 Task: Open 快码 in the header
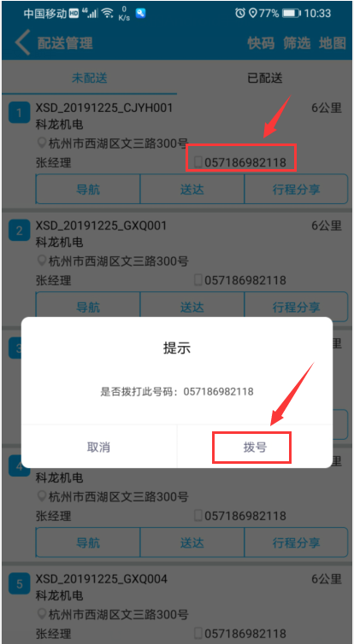pyautogui.click(x=261, y=43)
